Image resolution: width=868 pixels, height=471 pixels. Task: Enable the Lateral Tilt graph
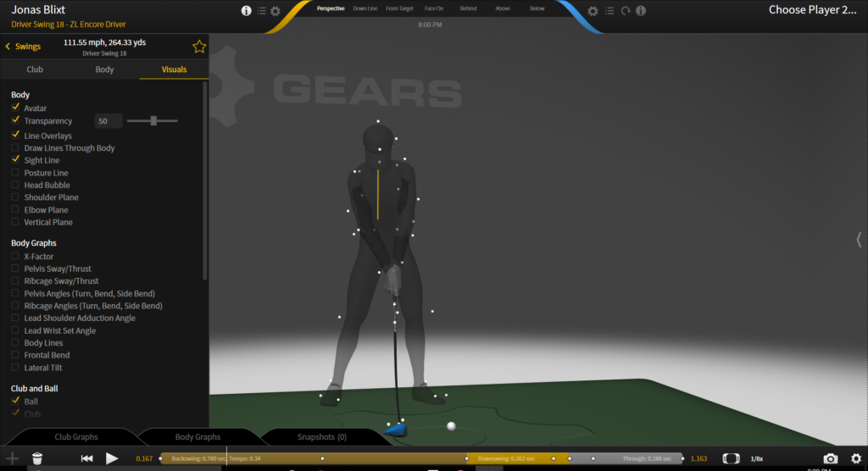pos(15,368)
